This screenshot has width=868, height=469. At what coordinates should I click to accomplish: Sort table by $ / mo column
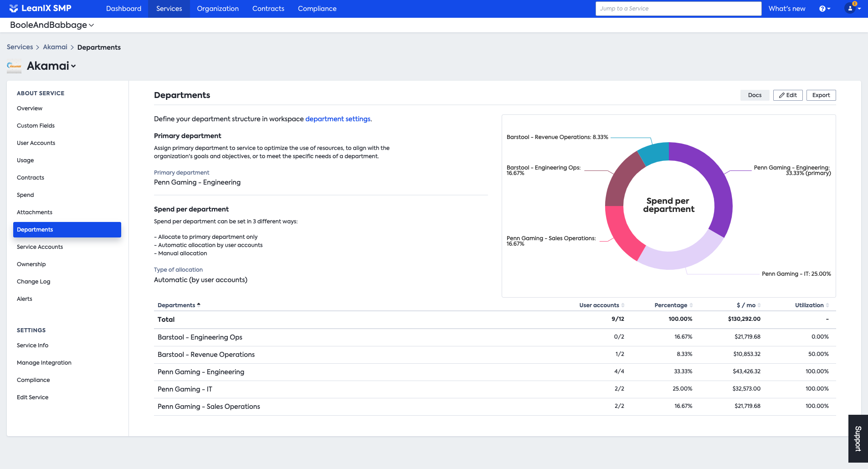click(x=749, y=305)
